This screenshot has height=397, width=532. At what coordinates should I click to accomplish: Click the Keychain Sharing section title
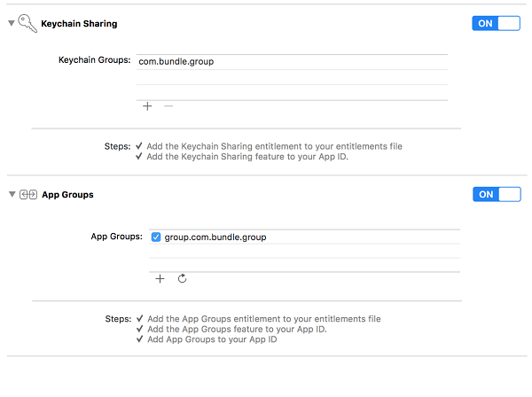coord(79,24)
